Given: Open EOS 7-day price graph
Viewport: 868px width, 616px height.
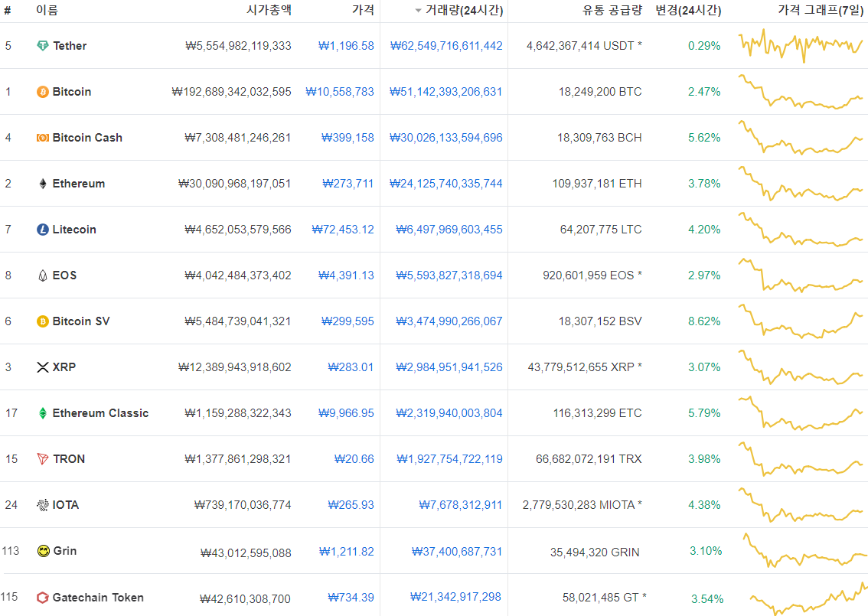Looking at the screenshot, I should (801, 275).
